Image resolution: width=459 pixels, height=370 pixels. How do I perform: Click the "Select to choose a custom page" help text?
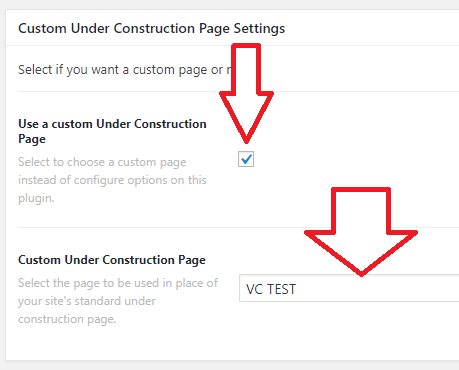102,162
